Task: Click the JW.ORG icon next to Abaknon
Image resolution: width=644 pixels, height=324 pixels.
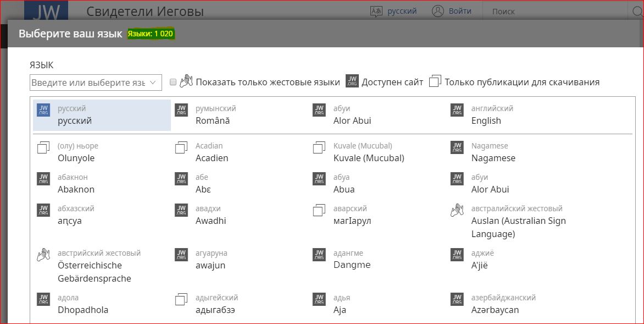Action: click(43, 179)
